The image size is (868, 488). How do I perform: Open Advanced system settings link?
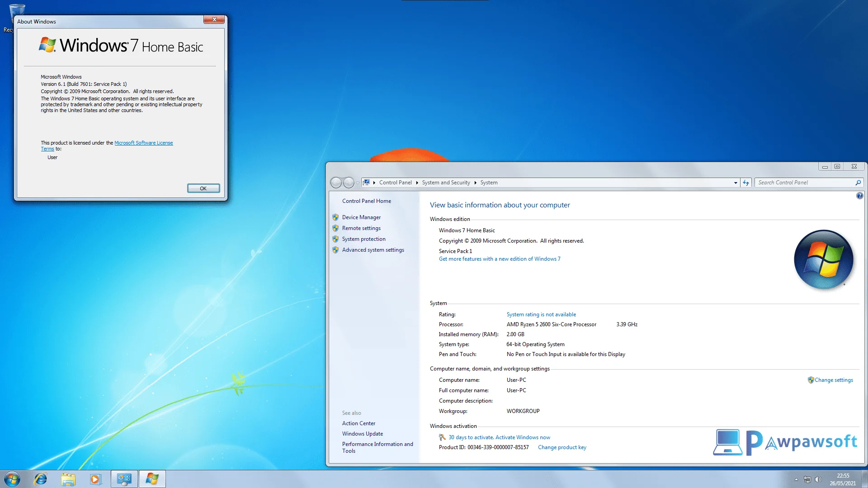pos(373,250)
